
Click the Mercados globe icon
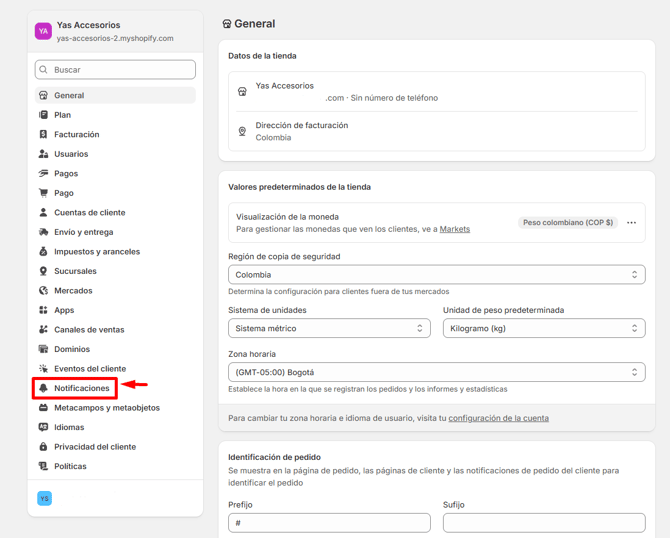point(43,291)
